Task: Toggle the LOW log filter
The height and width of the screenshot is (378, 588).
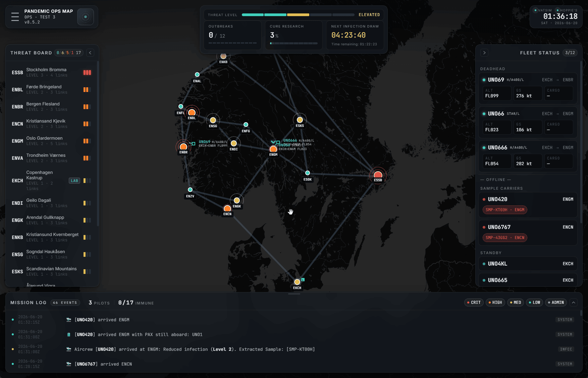Action: [x=535, y=302]
